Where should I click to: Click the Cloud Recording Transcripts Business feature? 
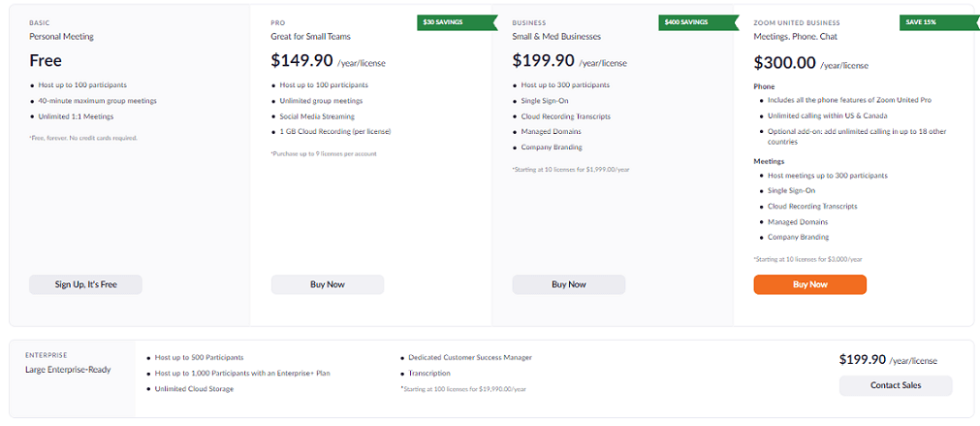point(566,116)
